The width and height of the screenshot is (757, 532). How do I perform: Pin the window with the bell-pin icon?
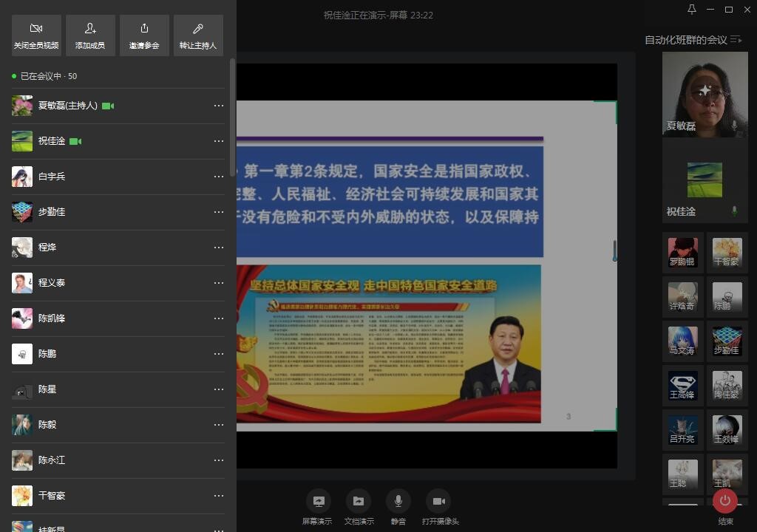click(x=692, y=10)
